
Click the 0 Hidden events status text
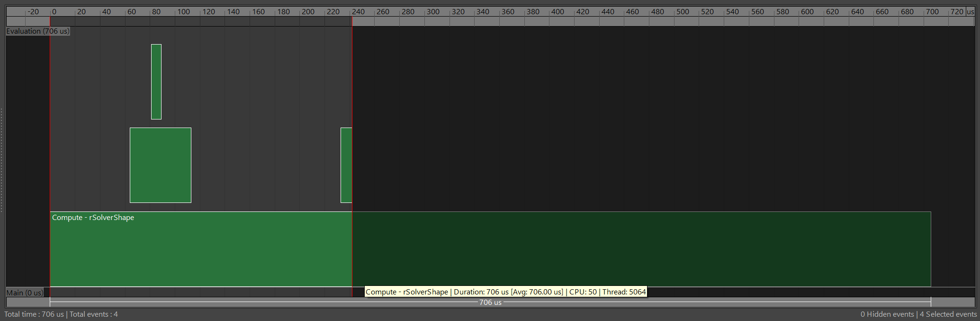[887, 314]
